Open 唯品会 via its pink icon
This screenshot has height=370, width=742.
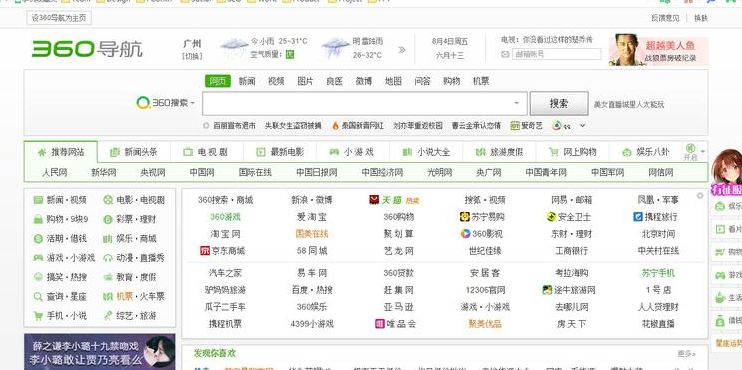[380, 324]
